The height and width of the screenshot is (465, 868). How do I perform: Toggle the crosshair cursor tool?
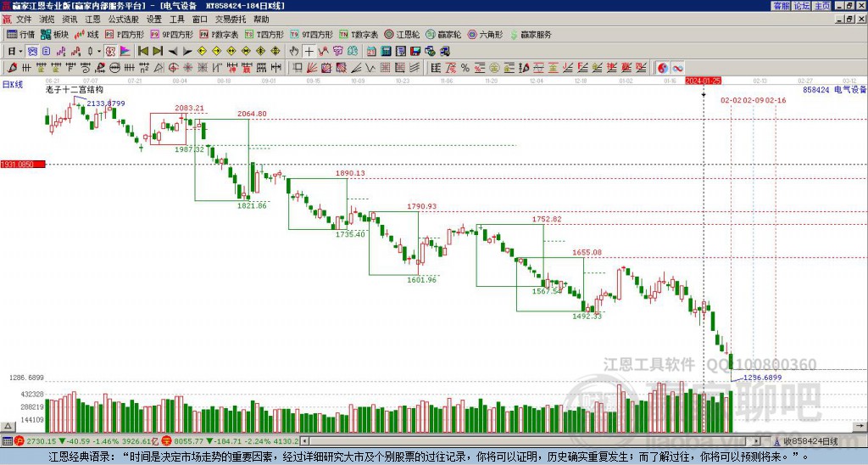[x=309, y=52]
